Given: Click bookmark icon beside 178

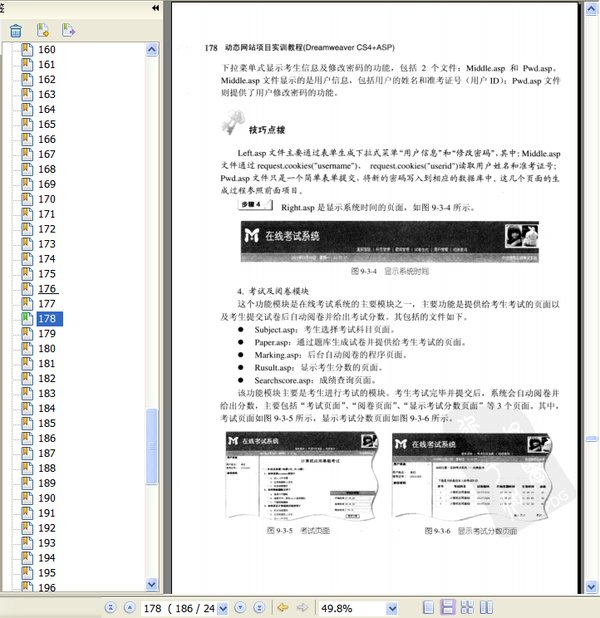Looking at the screenshot, I should tap(27, 318).
